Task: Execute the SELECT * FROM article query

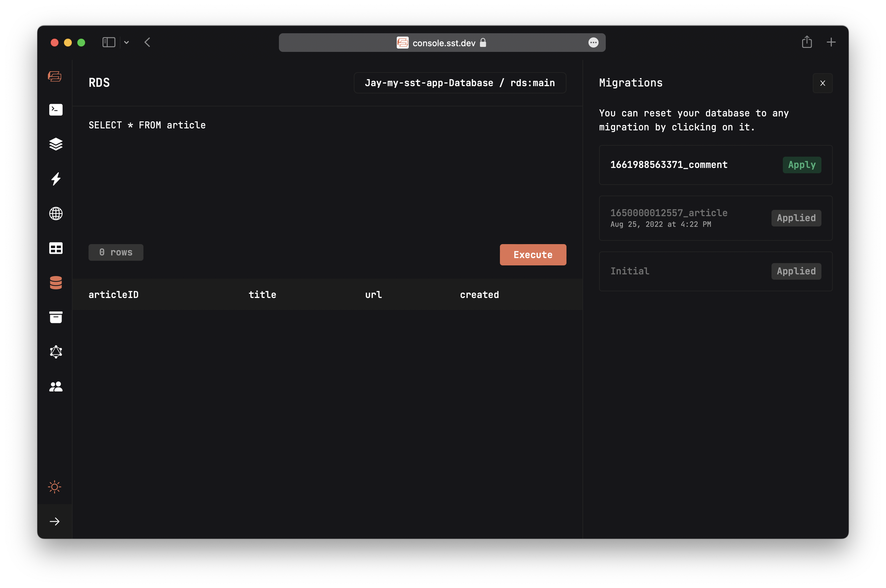Action: click(x=533, y=255)
